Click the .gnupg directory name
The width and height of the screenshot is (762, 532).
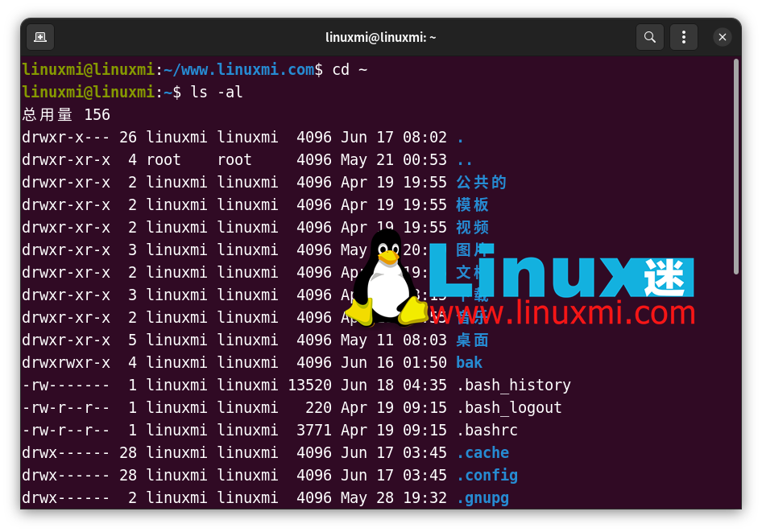pyautogui.click(x=483, y=497)
